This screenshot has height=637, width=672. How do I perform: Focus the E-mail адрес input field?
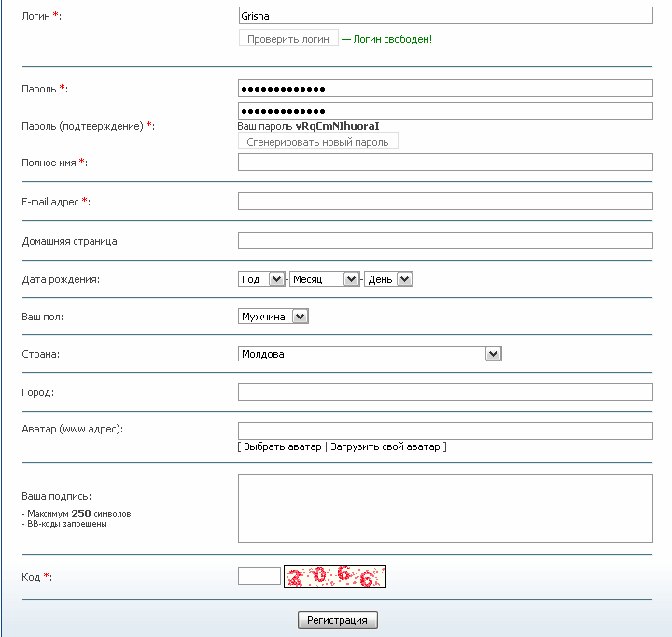445,202
